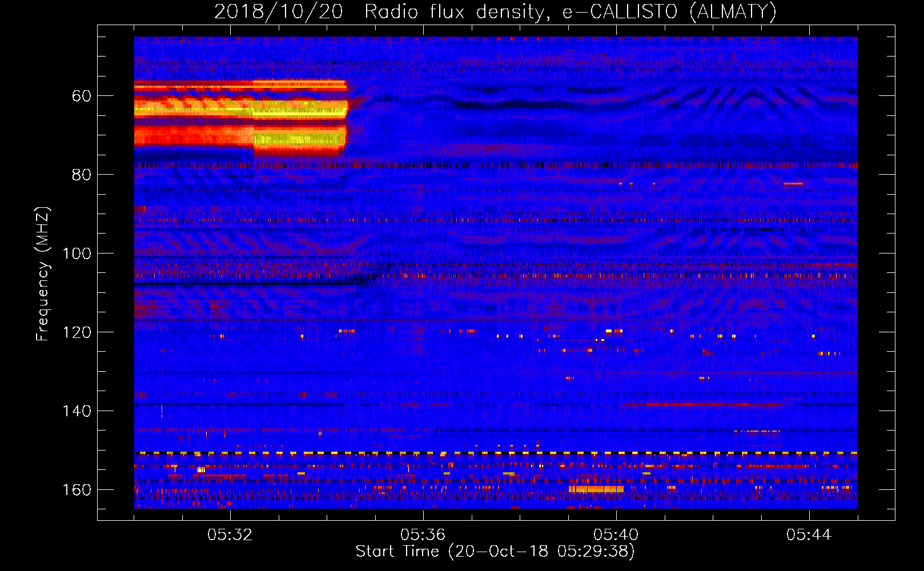Click the "Start Time (20-Oct-18 05:29:38)" axis label
This screenshot has width=924, height=571.
click(495, 552)
